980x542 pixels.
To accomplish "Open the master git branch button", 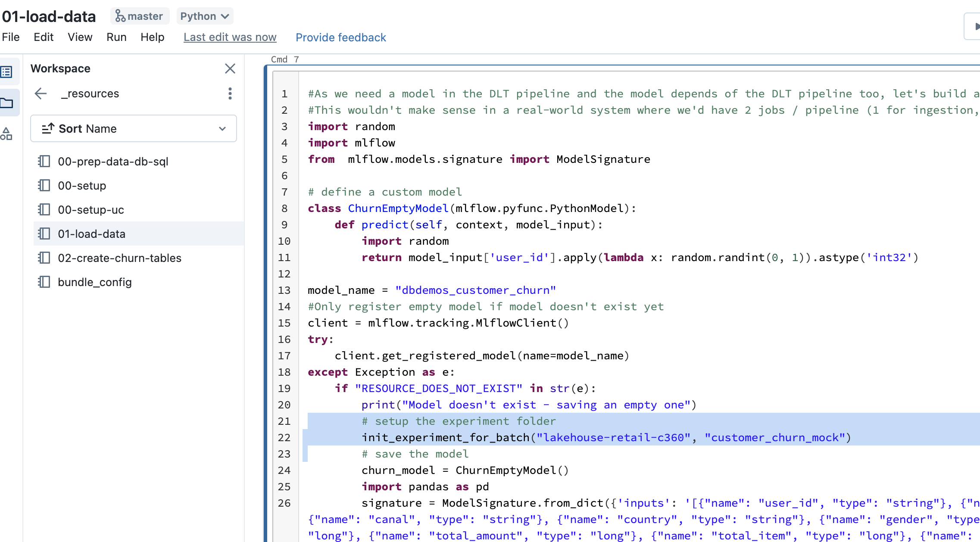I will 140,16.
